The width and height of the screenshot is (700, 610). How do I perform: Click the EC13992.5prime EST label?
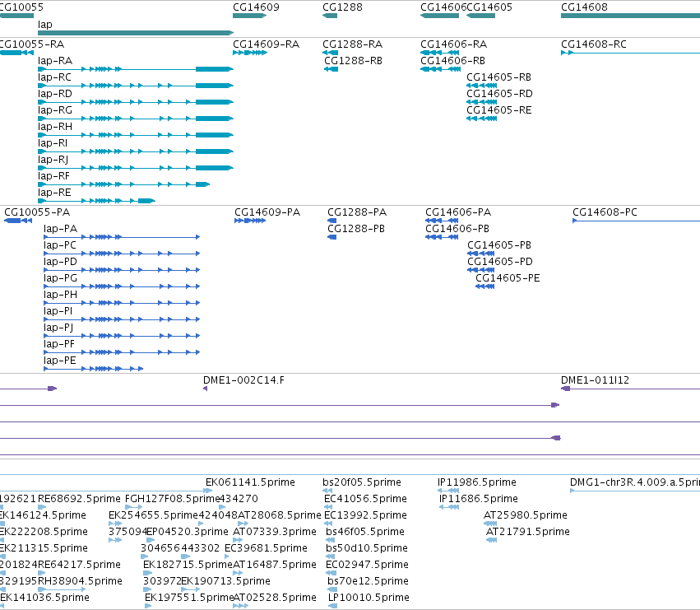(x=365, y=515)
